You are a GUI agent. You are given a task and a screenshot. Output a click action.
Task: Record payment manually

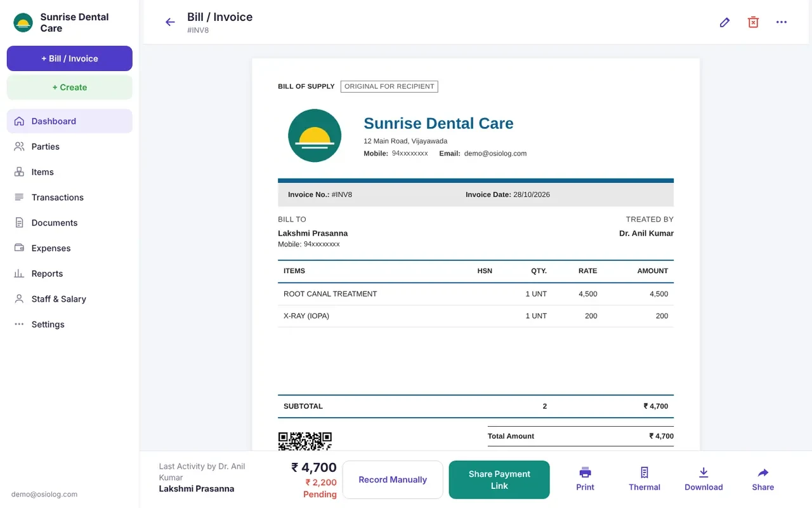pos(393,479)
